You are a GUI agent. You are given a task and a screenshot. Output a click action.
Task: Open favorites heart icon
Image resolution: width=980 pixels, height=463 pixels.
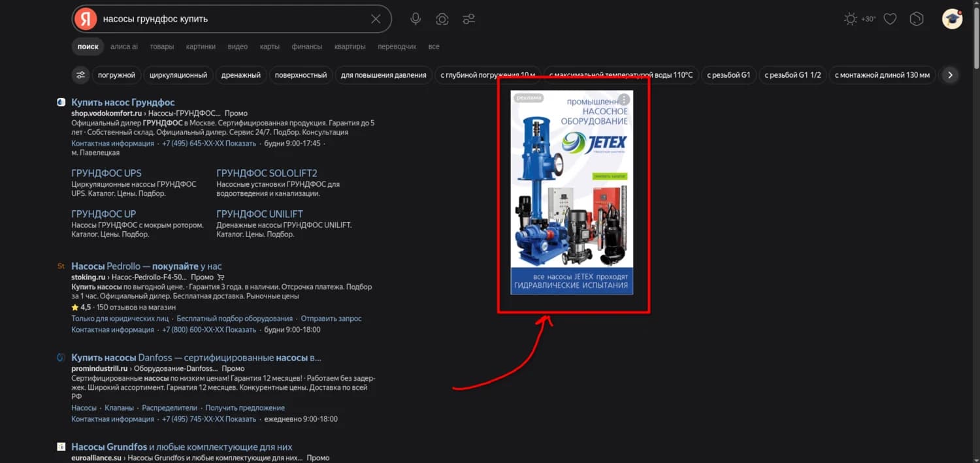pyautogui.click(x=890, y=19)
